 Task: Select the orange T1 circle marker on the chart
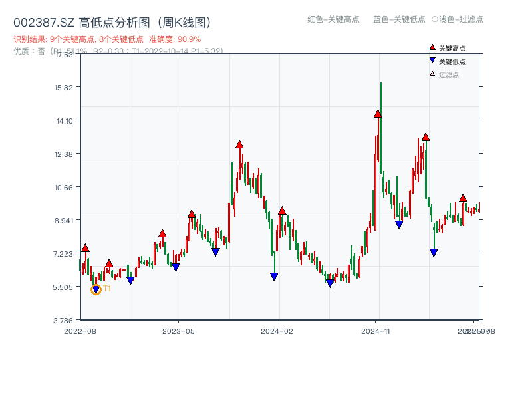coord(95,289)
